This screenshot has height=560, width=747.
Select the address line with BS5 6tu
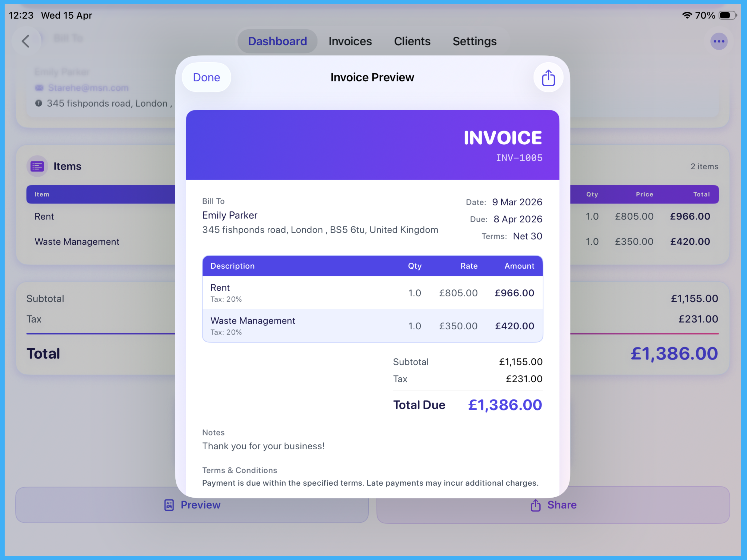click(320, 230)
